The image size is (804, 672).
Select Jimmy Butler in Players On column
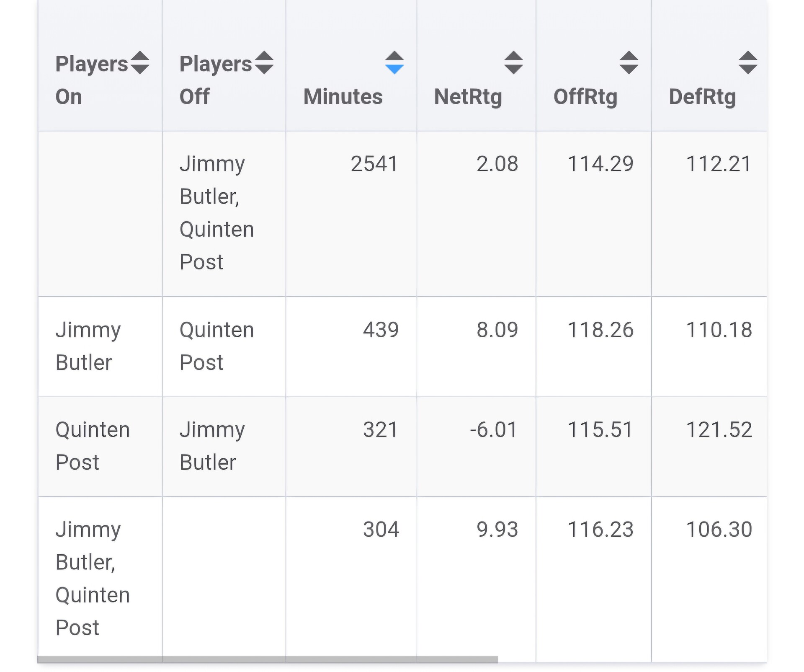(x=100, y=346)
